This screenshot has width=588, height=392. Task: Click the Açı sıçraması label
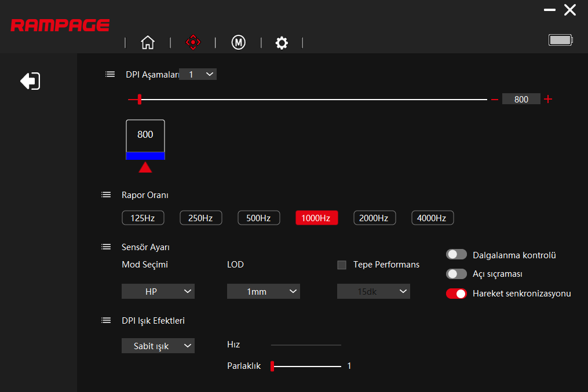point(497,274)
